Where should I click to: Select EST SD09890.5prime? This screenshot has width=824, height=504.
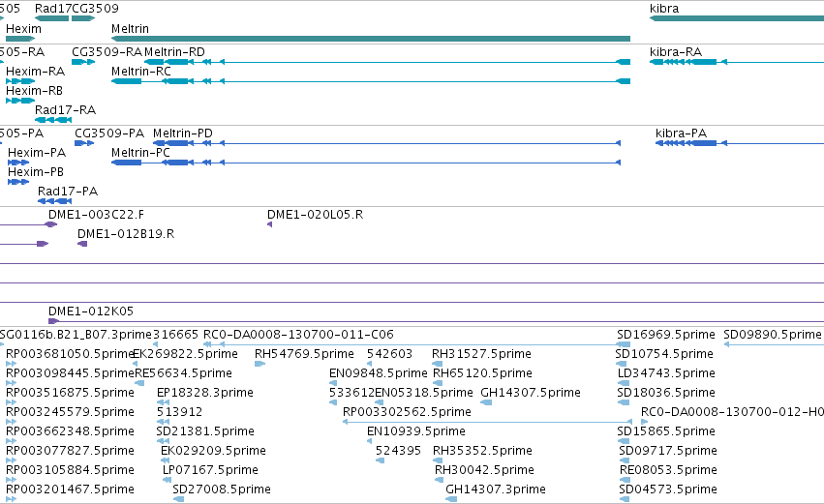click(x=773, y=335)
